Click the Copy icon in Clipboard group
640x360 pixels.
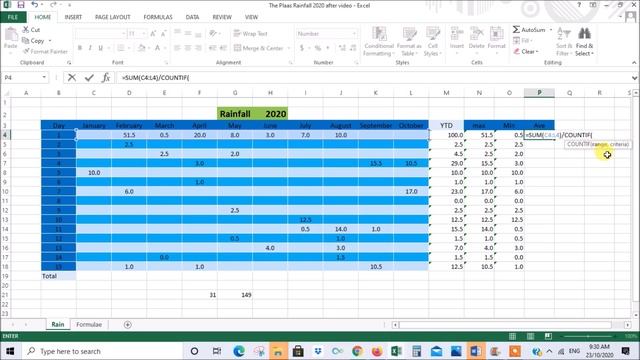pos(25,41)
